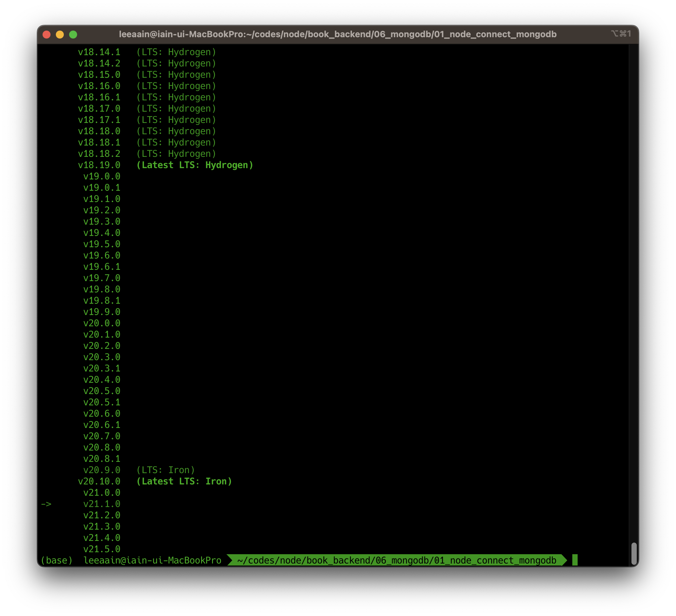This screenshot has height=616, width=676.
Task: Click the (base) conda environment indicator
Action: [56, 561]
